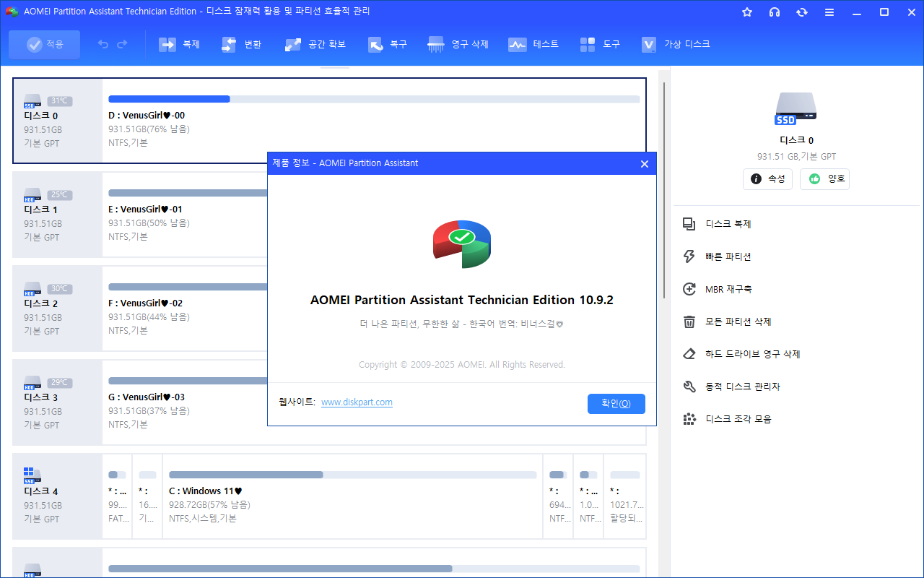Click the 931.51GB(37% 남음) size text
The image size is (924, 578).
click(x=149, y=411)
